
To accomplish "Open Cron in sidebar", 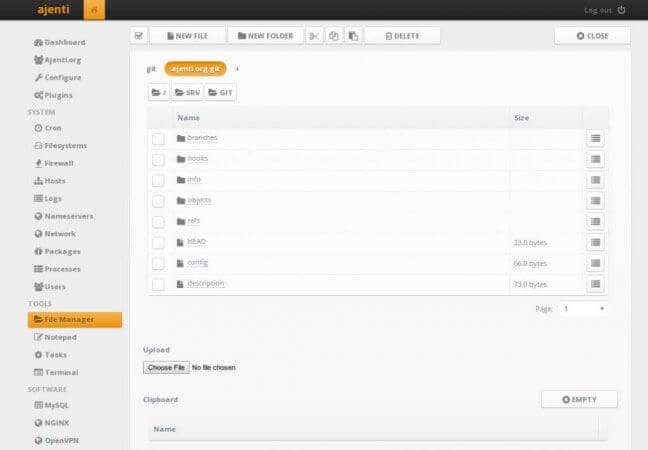I will (x=48, y=128).
